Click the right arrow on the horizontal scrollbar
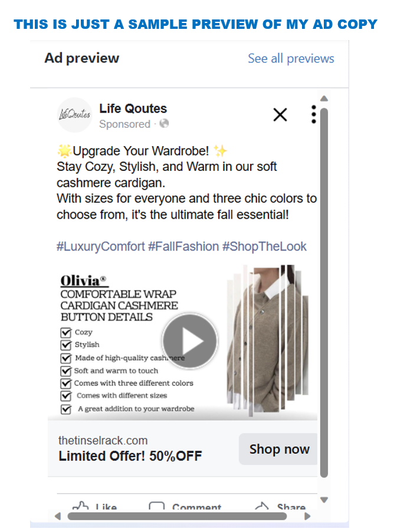407x532 pixels. [307, 516]
